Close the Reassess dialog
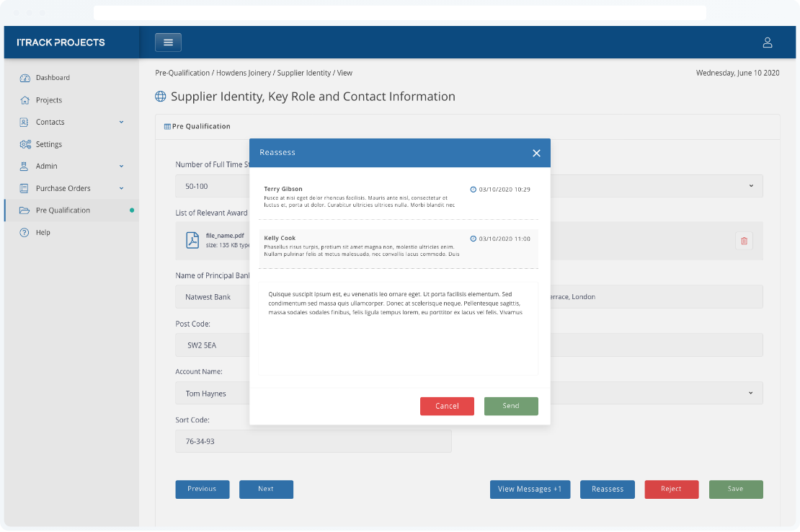 [x=536, y=153]
